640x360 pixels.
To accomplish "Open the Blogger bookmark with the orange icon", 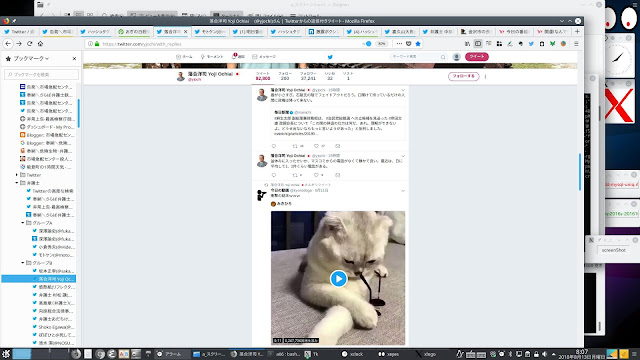I will pos(47,135).
